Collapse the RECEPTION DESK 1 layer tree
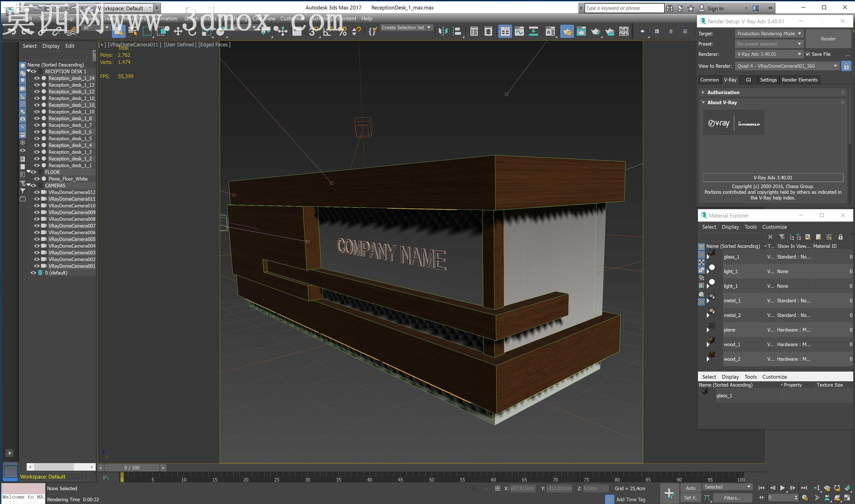 tap(29, 71)
